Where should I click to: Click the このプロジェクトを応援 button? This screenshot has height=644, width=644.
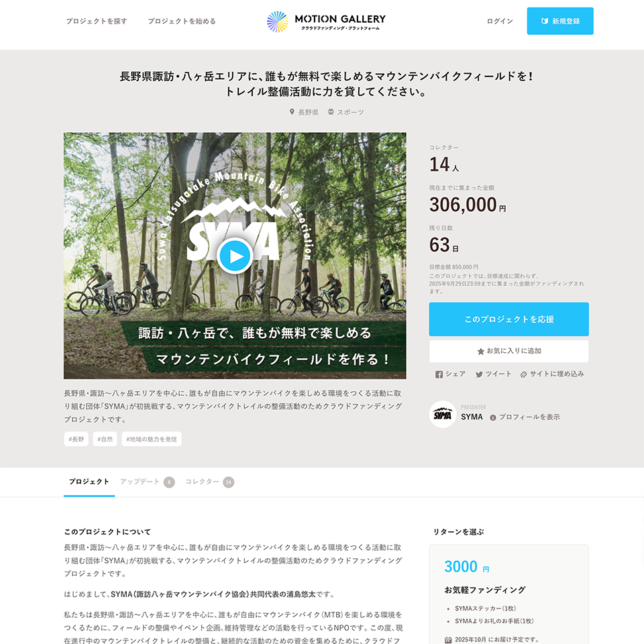[508, 319]
